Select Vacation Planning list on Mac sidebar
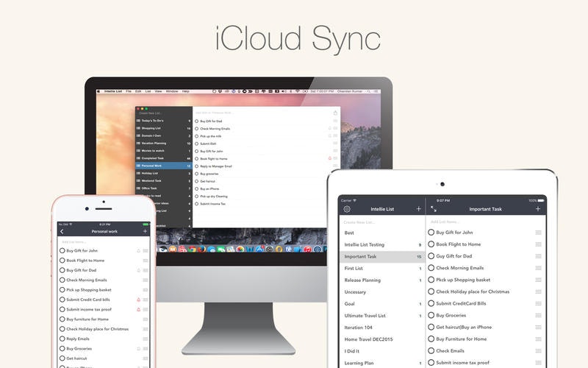 click(x=164, y=143)
